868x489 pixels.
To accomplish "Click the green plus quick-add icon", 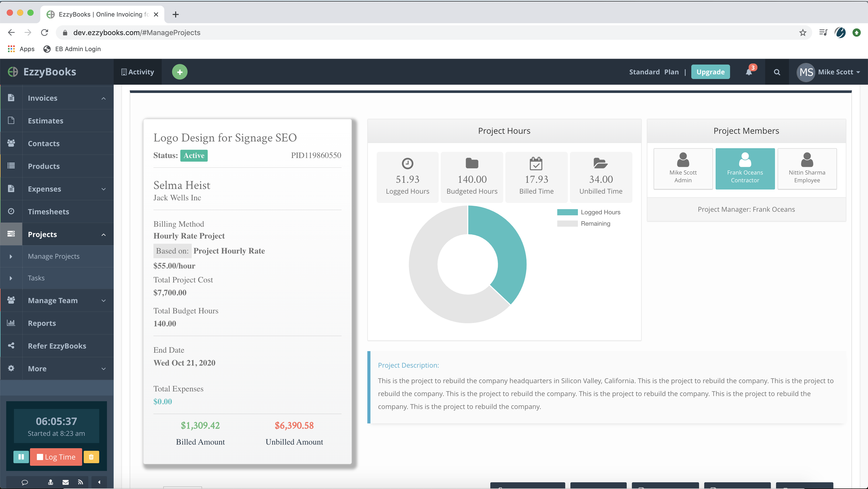I will 180,72.
